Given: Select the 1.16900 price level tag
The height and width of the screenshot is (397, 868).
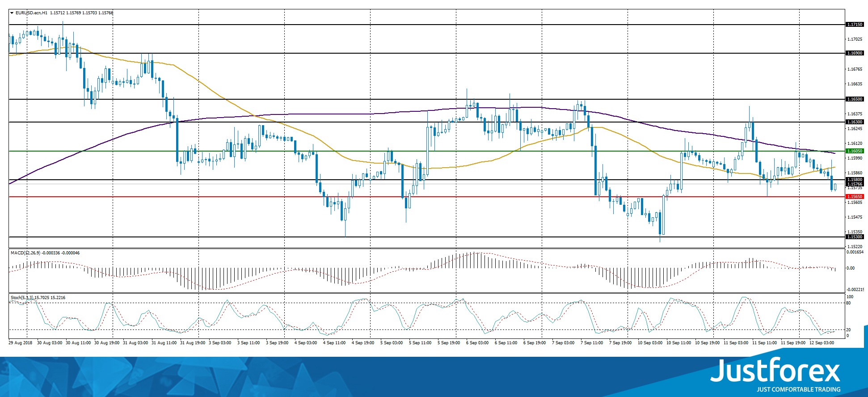Looking at the screenshot, I should (855, 53).
